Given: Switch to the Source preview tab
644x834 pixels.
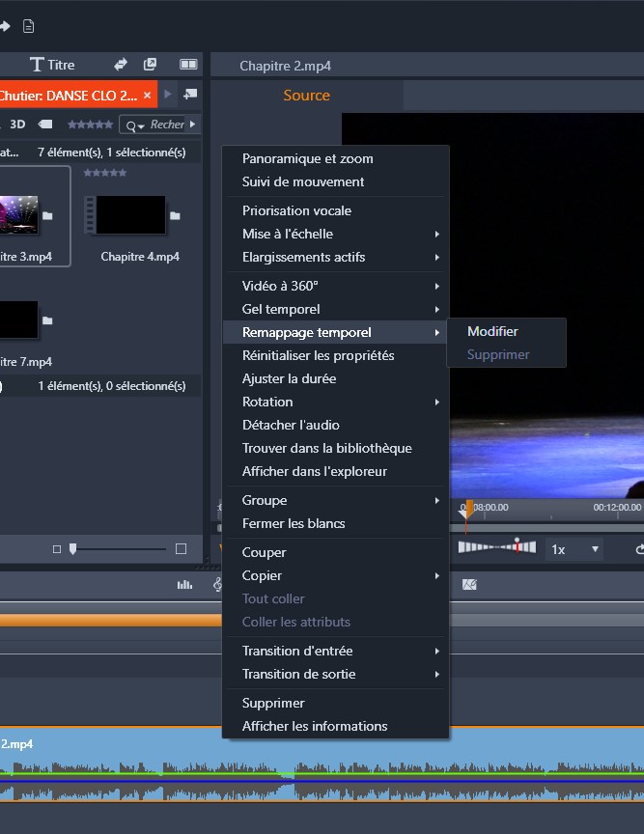Looking at the screenshot, I should 306,96.
